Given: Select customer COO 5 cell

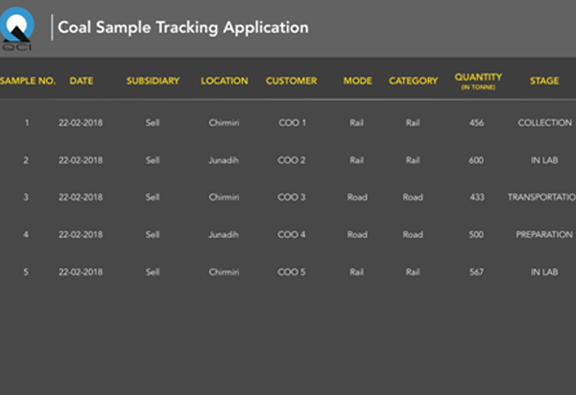Looking at the screenshot, I should click(x=291, y=272).
